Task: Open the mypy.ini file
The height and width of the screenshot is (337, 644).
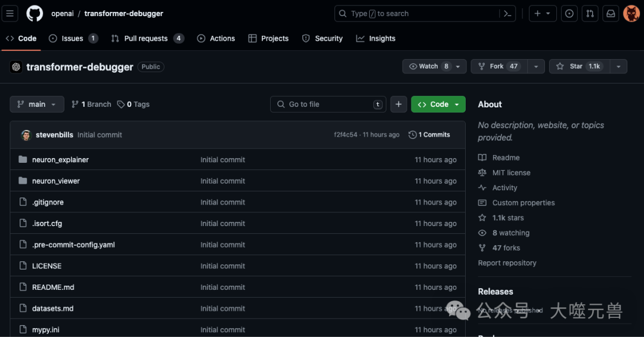Action: click(45, 330)
